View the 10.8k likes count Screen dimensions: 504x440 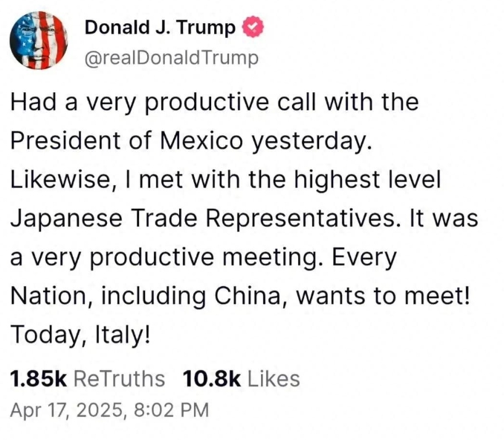[x=212, y=378]
